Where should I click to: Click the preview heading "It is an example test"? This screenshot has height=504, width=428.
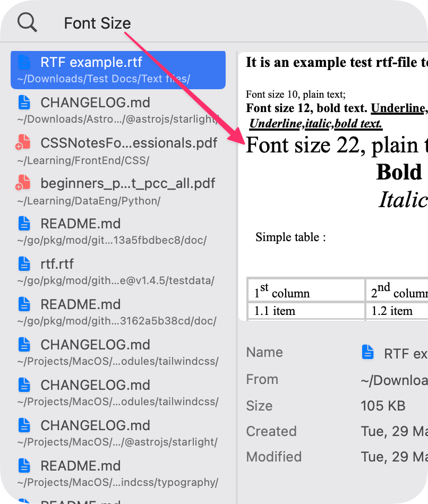(x=336, y=62)
